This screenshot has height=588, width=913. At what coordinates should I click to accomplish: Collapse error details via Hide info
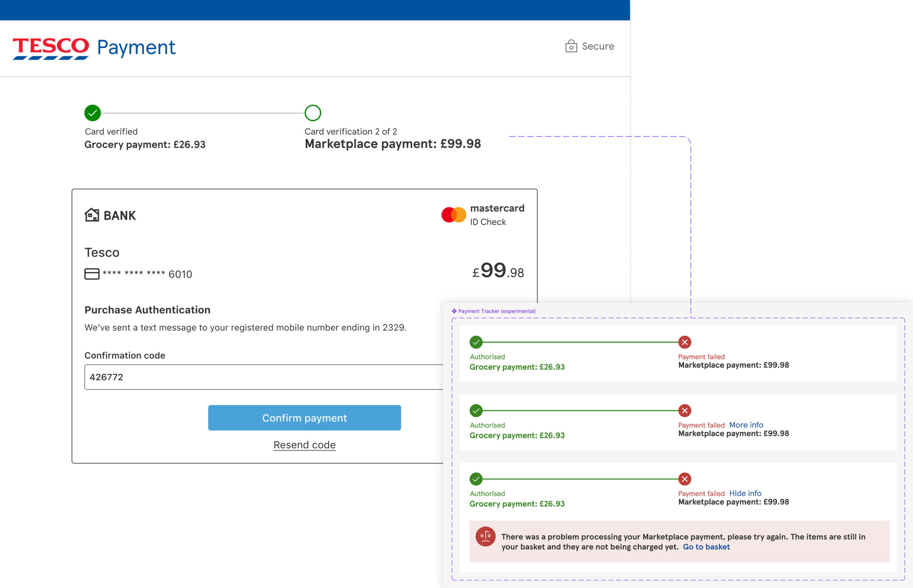[745, 493]
